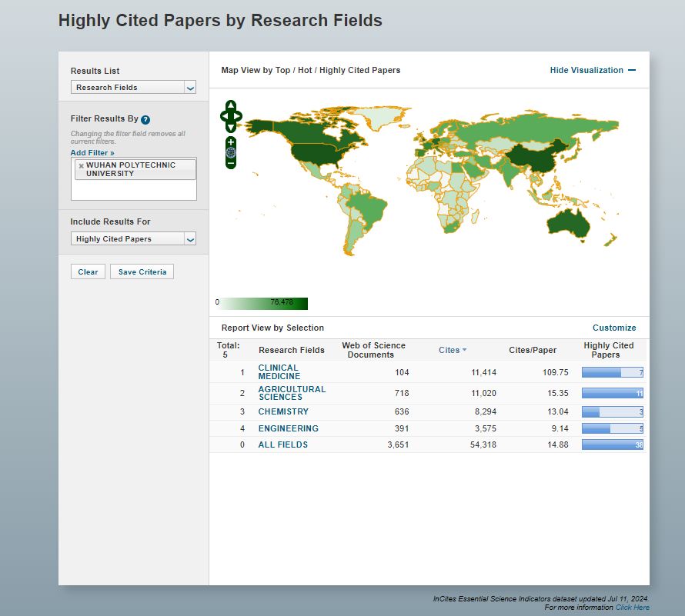Click the green map legend gradient bar
The image size is (685, 616).
click(262, 304)
